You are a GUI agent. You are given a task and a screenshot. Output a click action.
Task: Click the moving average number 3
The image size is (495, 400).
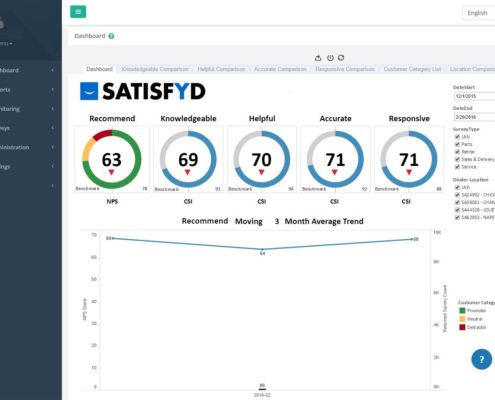point(277,221)
